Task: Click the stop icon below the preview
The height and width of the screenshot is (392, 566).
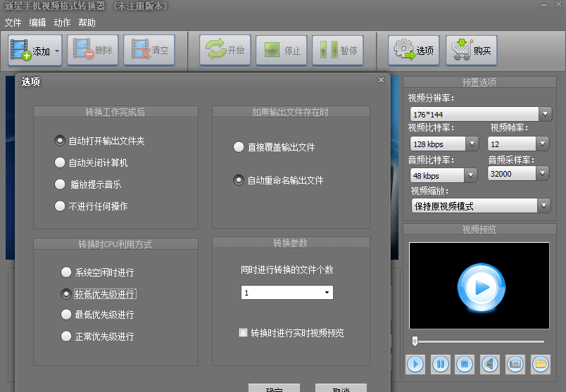Action: (x=464, y=364)
